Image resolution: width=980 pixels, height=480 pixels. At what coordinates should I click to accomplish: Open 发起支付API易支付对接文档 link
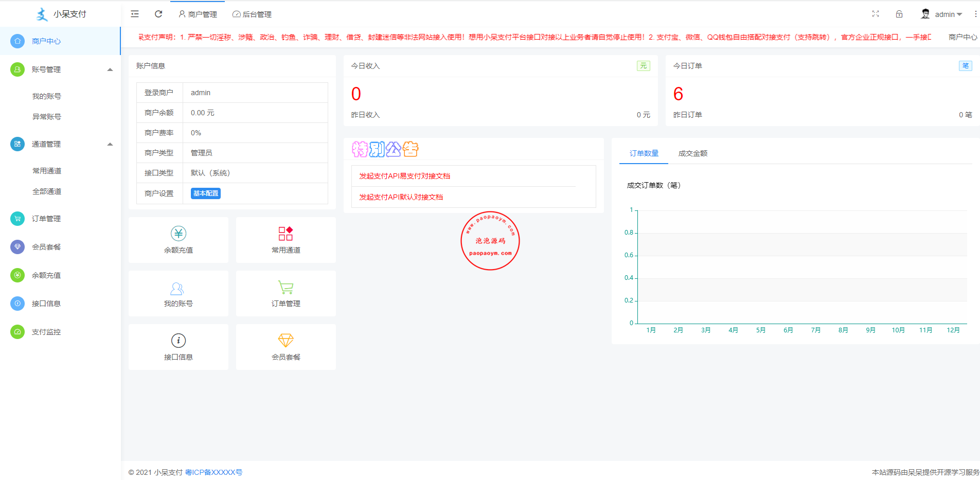click(x=404, y=176)
